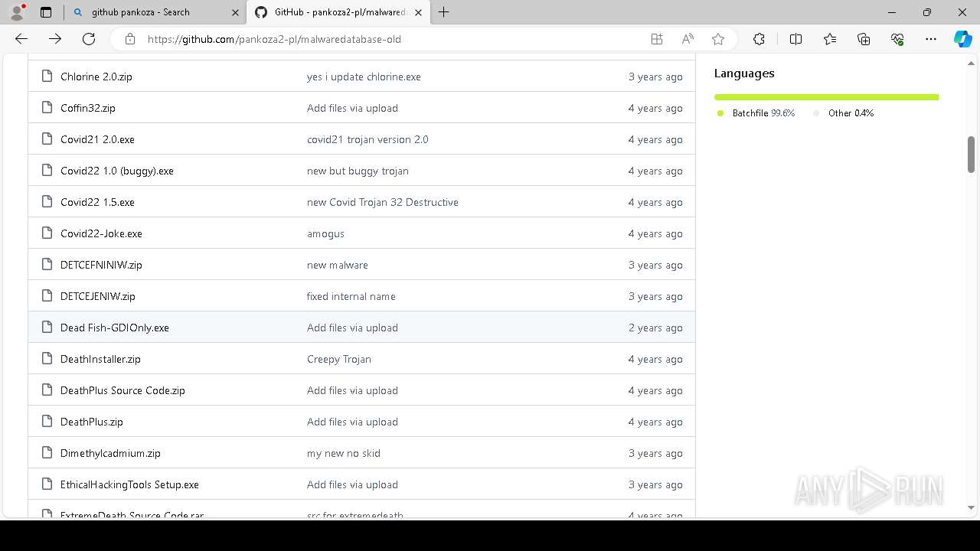The height and width of the screenshot is (551, 980).
Task: Toggle Split screen icon
Action: [x=795, y=39]
